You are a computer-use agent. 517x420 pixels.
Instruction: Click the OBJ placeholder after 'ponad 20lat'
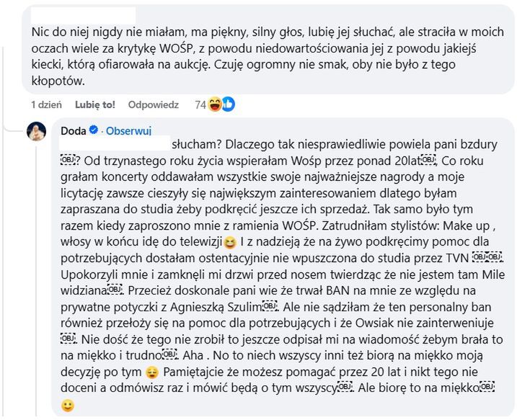click(428, 160)
